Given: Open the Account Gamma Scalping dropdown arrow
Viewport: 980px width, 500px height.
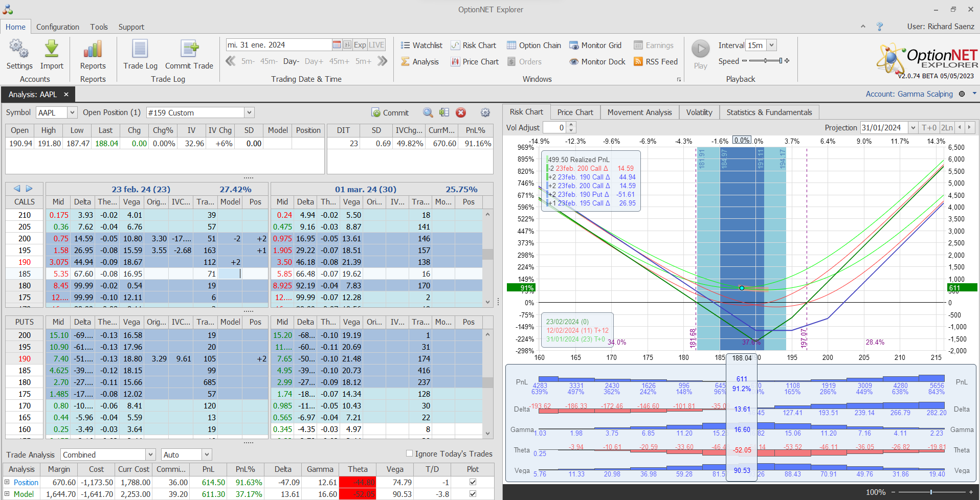Looking at the screenshot, I should click(x=974, y=94).
